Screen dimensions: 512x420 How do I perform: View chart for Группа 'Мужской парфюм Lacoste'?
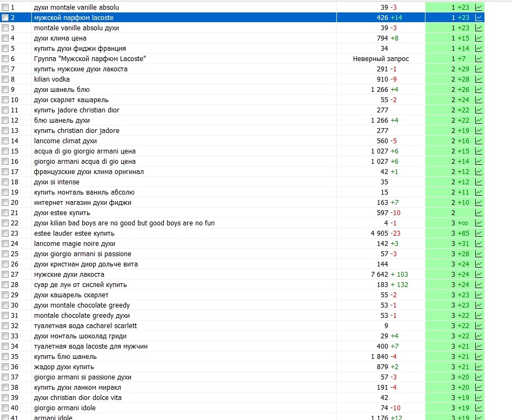pos(478,59)
